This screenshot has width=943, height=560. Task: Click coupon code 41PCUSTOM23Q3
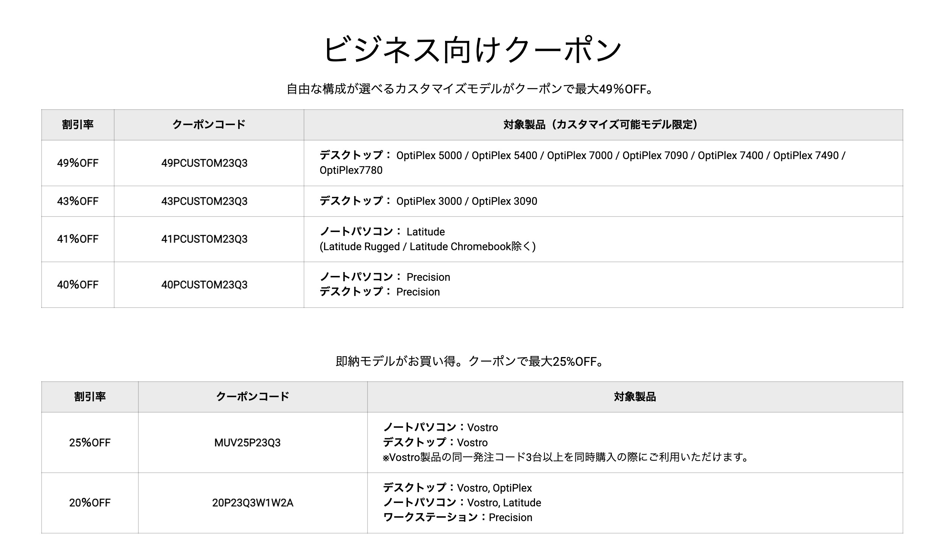click(204, 239)
